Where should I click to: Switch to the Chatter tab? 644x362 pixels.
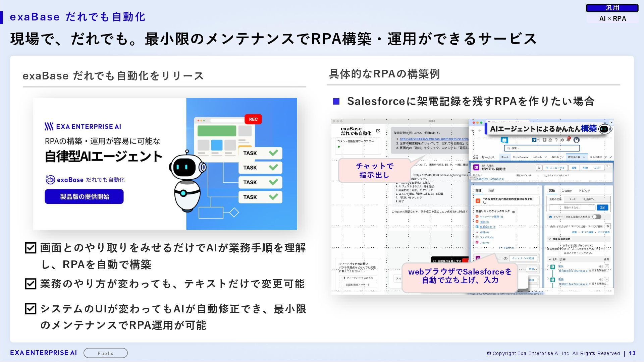point(567,191)
